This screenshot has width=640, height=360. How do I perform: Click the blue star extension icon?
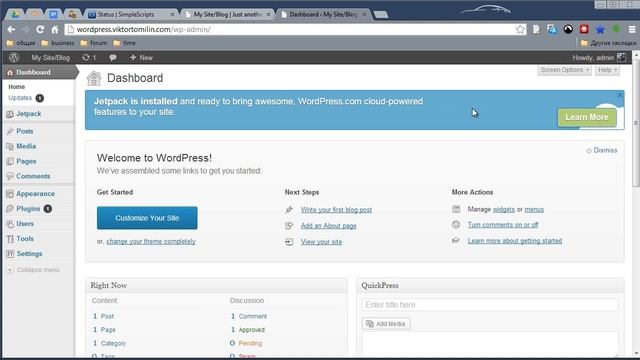600,29
